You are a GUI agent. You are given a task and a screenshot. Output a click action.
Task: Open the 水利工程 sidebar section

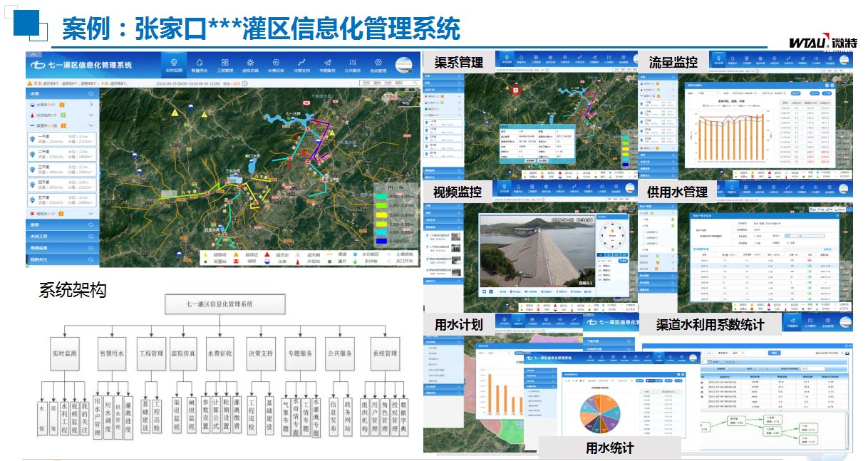[x=61, y=236]
